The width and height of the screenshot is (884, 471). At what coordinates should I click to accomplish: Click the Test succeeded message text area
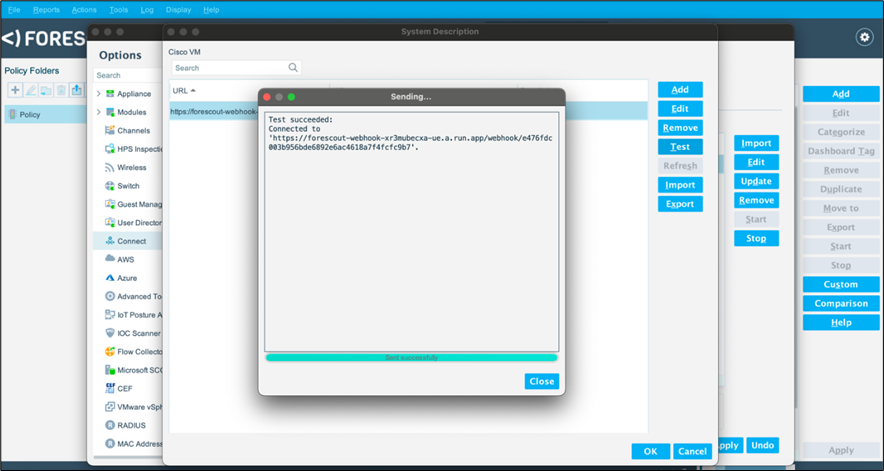pos(412,232)
